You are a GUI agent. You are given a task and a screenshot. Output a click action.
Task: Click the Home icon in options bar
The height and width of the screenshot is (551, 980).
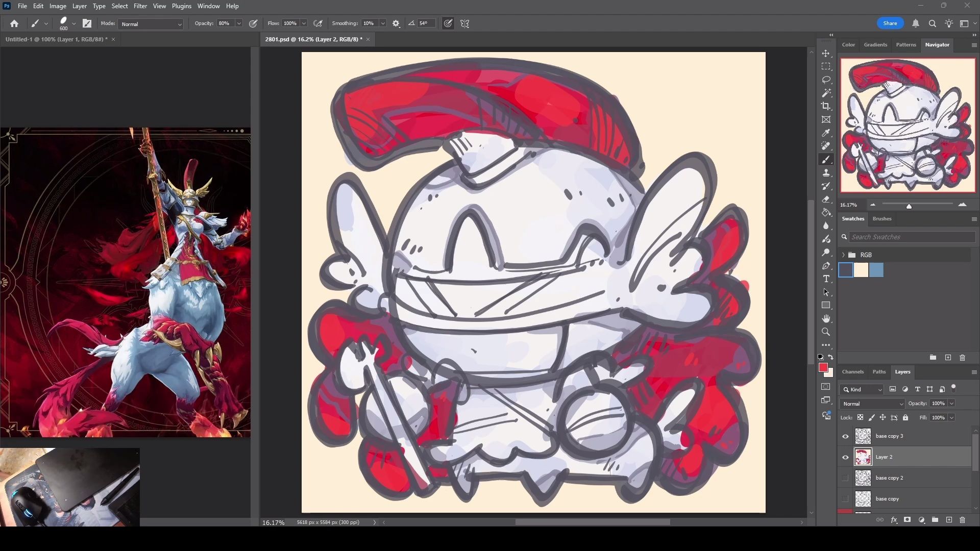pos(14,23)
